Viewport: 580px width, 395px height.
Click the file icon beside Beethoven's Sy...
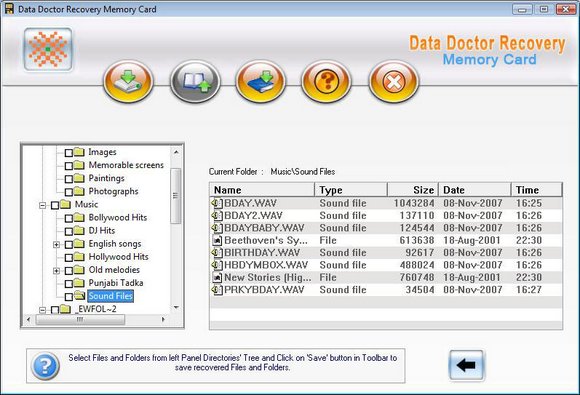click(x=218, y=240)
